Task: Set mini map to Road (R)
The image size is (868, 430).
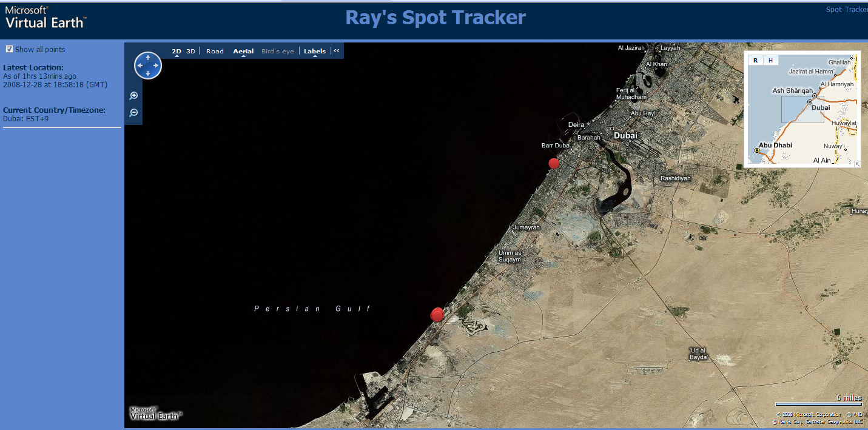Action: 755,60
